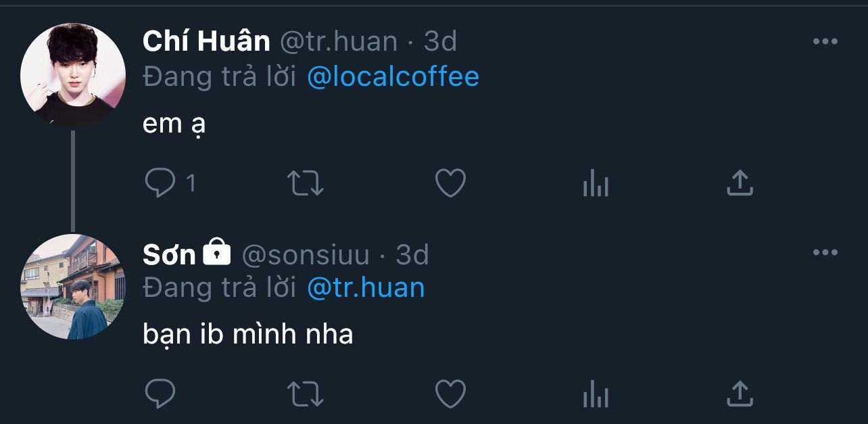Share Sơn's tweet
Viewport: 868px width, 424px height.
740,393
